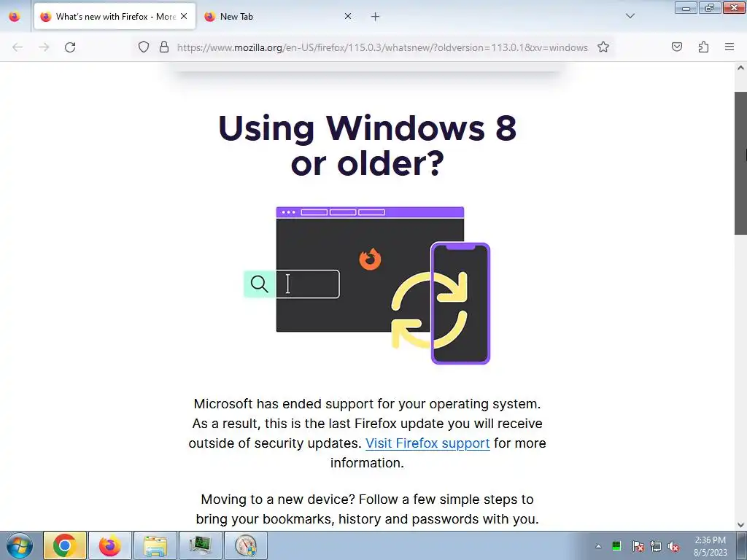This screenshot has height=560, width=747.
Task: Open Firefox View pinned tab icon
Action: (15, 17)
